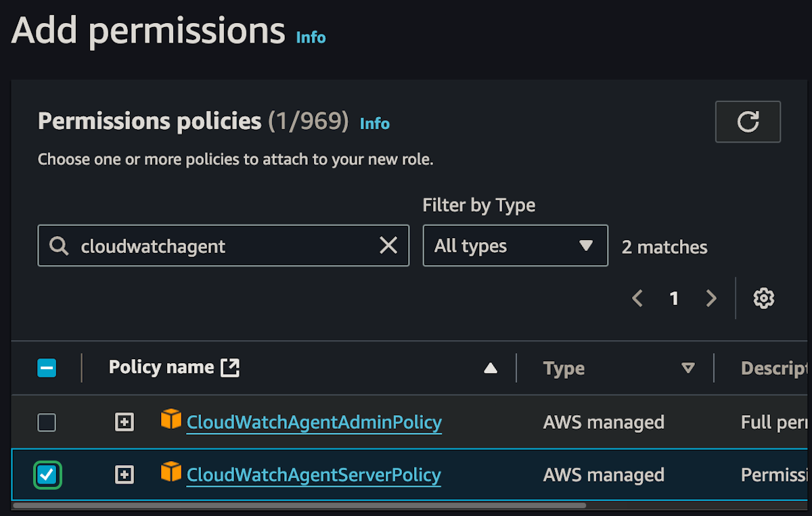Click the Type column header
812x516 pixels.
[564, 369]
